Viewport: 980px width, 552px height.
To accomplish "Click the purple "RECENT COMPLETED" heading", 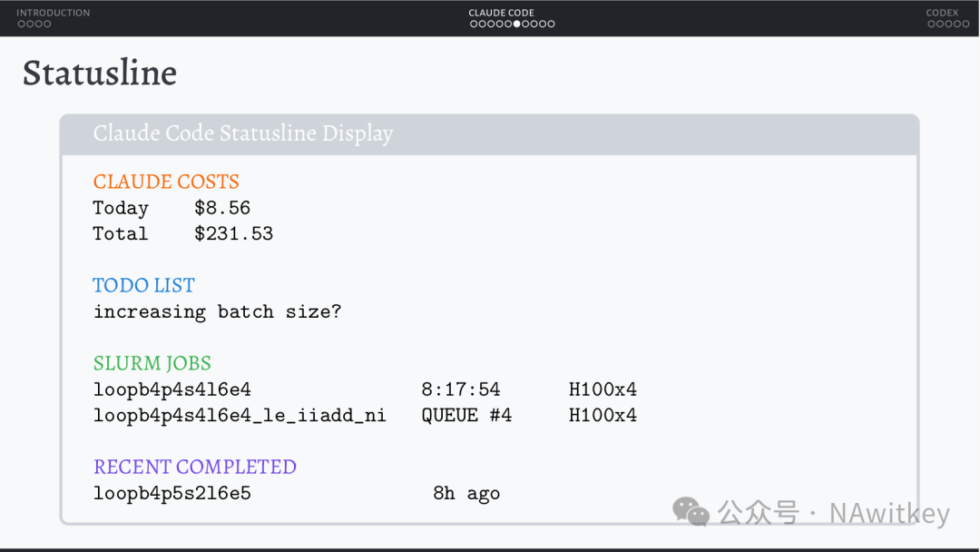I will point(195,467).
